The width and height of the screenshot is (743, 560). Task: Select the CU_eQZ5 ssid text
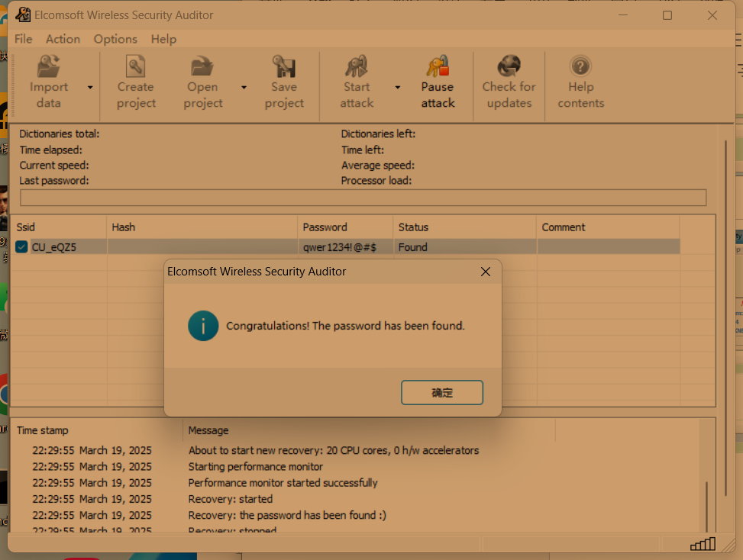click(54, 247)
